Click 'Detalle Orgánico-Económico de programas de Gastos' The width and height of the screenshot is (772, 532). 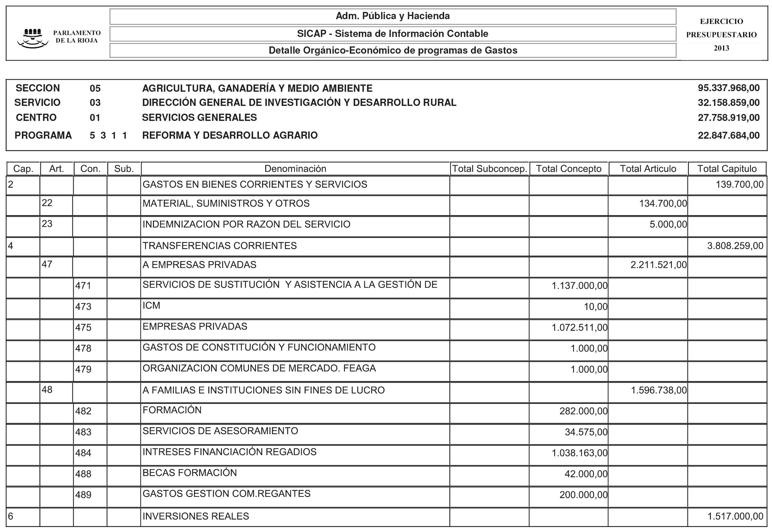click(x=393, y=50)
